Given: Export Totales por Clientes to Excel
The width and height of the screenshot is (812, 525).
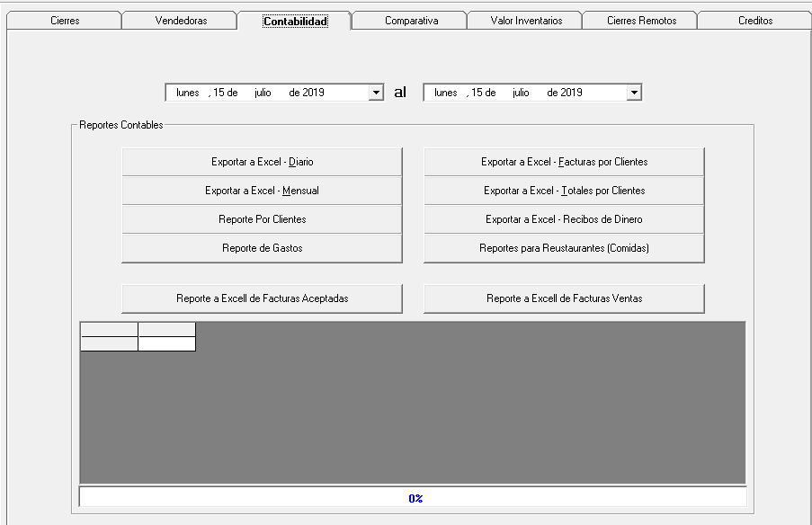Looking at the screenshot, I should 564,191.
